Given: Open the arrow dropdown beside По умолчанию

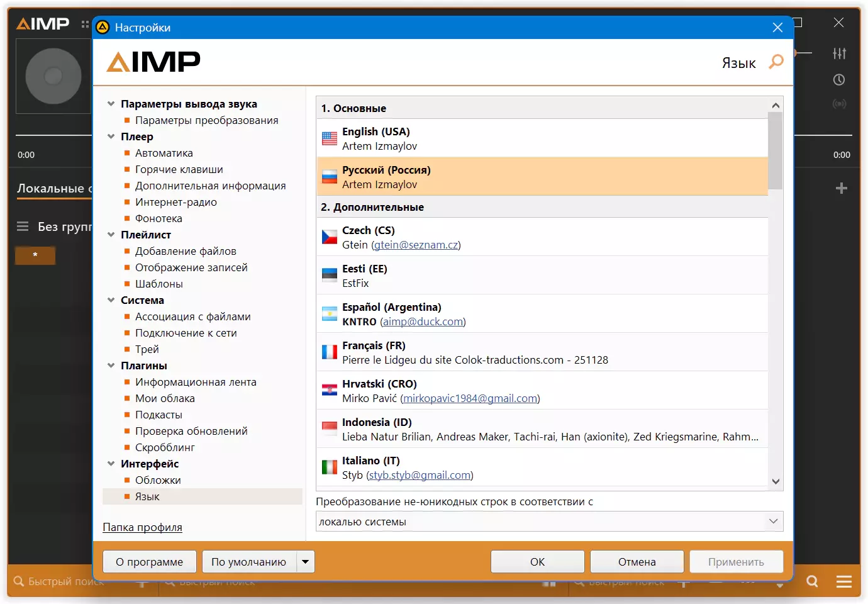Looking at the screenshot, I should [305, 562].
